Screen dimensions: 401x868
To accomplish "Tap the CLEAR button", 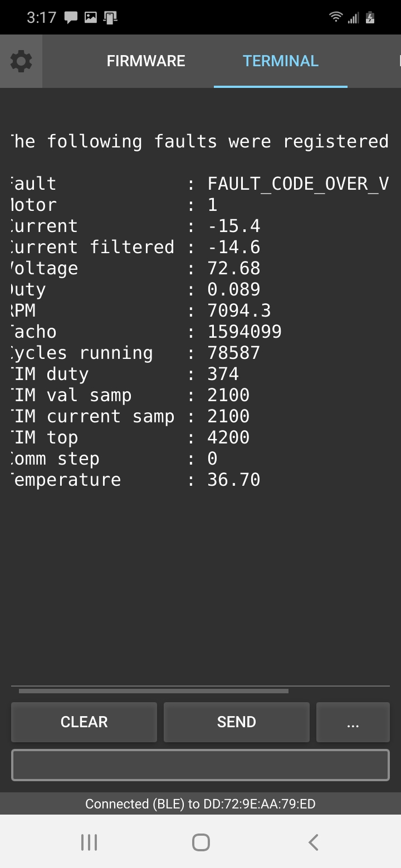I will coord(84,722).
